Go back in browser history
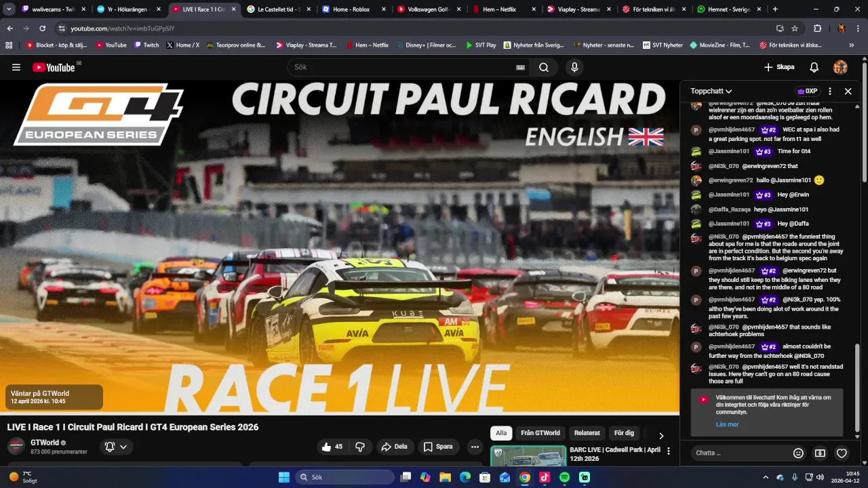Viewport: 868px width, 488px height. click(x=9, y=28)
